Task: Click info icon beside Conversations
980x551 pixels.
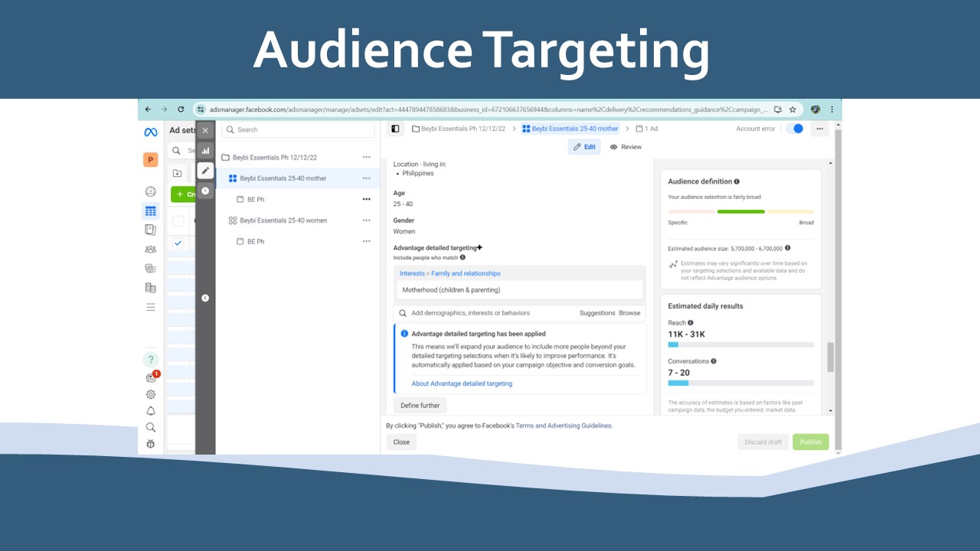Action: (714, 361)
